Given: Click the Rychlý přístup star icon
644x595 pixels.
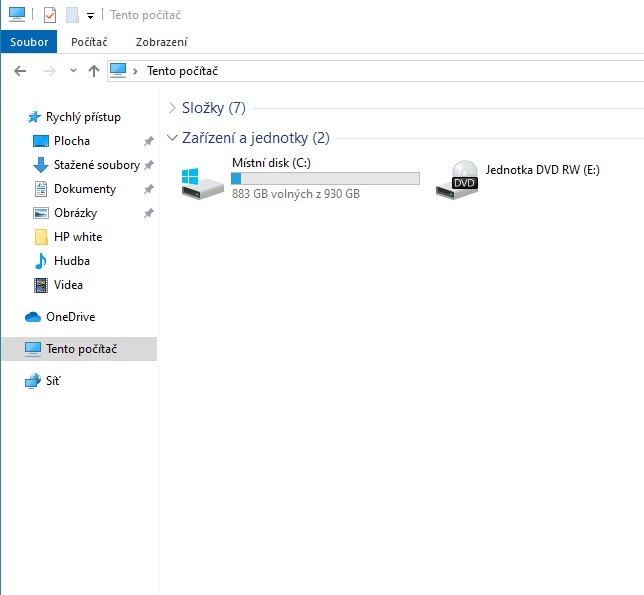Looking at the screenshot, I should tap(34, 117).
